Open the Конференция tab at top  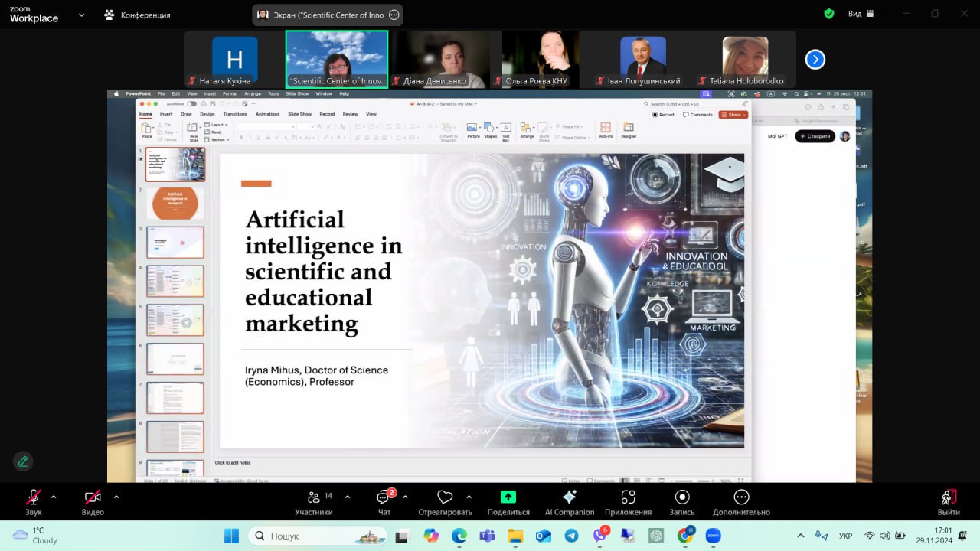click(x=138, y=15)
